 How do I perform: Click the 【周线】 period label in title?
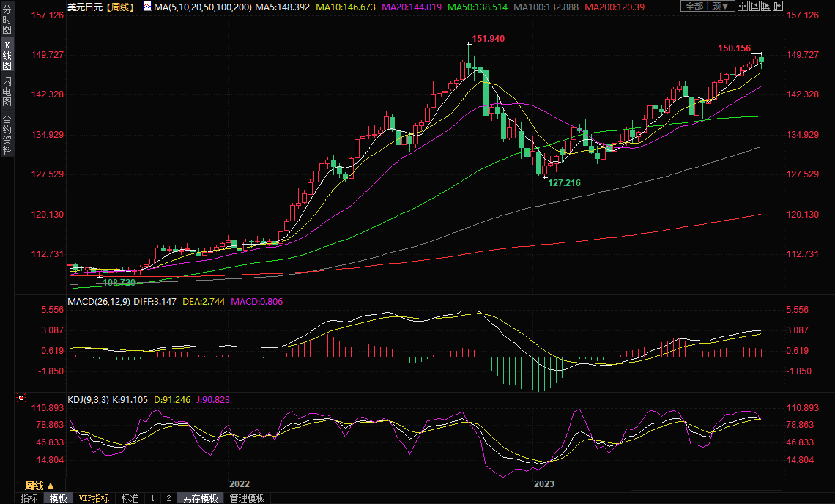coord(119,7)
